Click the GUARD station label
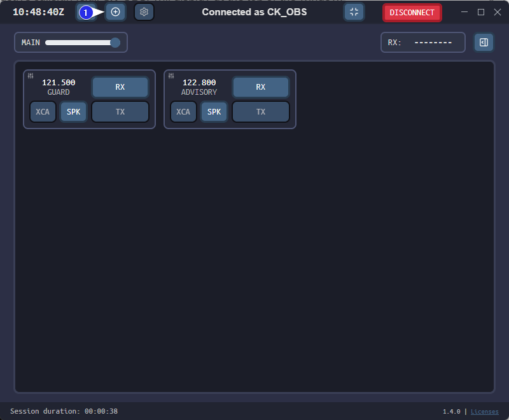 coord(59,92)
